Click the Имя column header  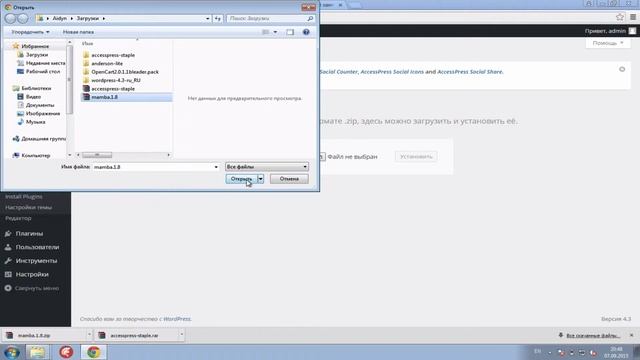coord(87,43)
